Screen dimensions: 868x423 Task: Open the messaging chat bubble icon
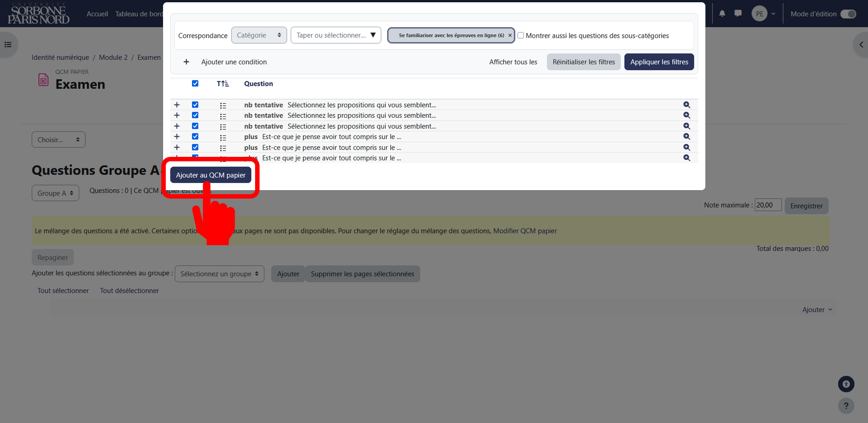[738, 13]
